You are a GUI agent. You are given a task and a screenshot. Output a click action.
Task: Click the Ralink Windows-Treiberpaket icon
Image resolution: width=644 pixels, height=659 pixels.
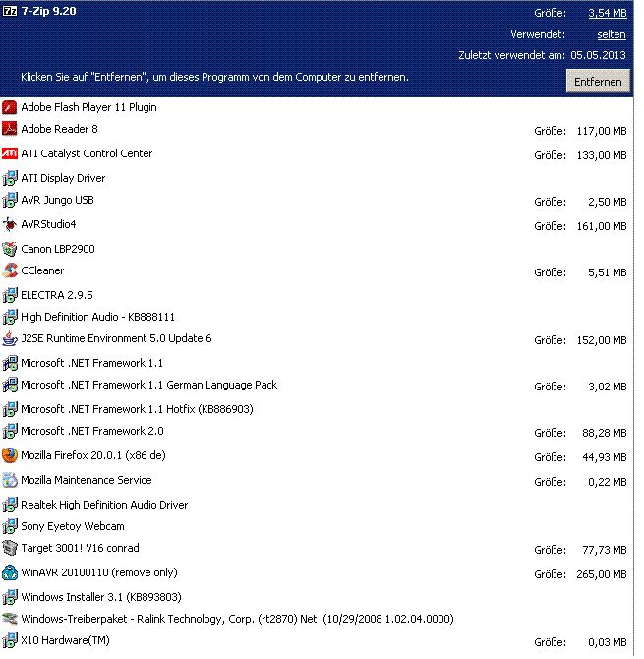(9, 619)
